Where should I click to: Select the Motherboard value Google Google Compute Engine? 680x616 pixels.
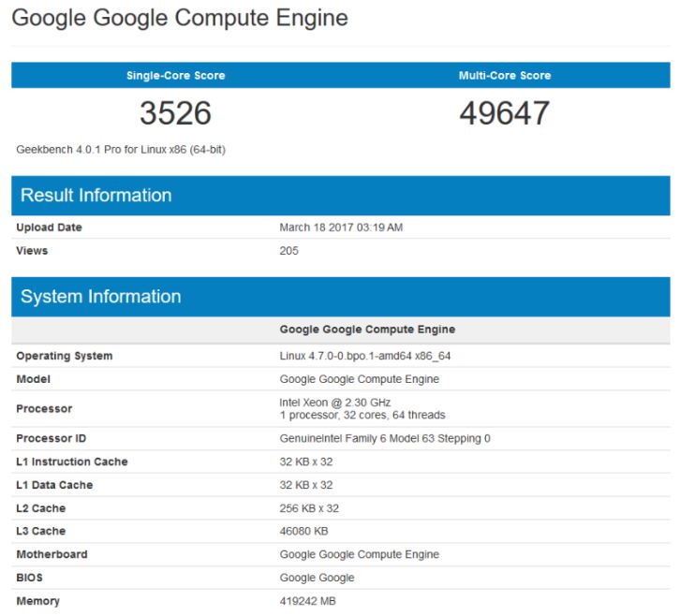point(360,554)
